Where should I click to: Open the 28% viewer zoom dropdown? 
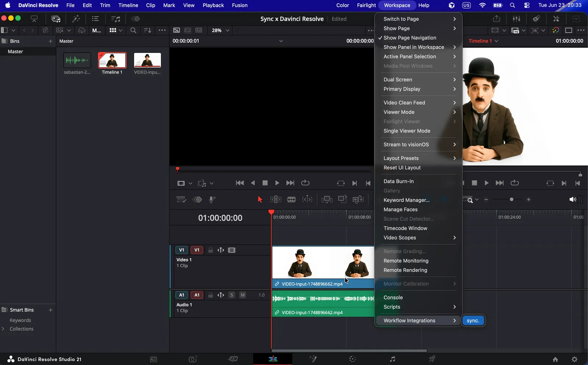click(x=220, y=31)
